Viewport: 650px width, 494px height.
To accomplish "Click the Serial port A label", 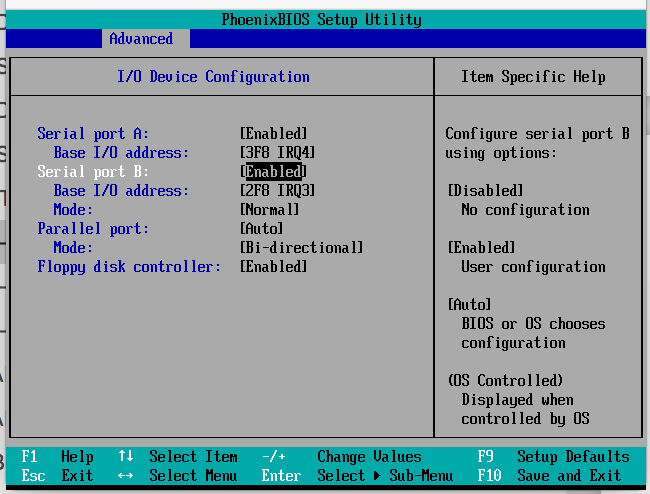I will pos(93,134).
